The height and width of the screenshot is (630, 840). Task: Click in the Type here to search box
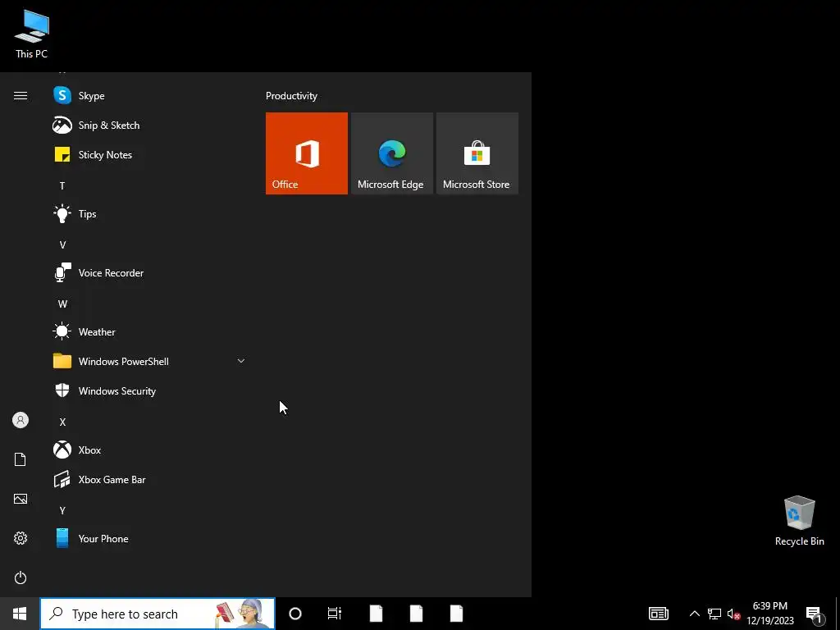(x=157, y=614)
